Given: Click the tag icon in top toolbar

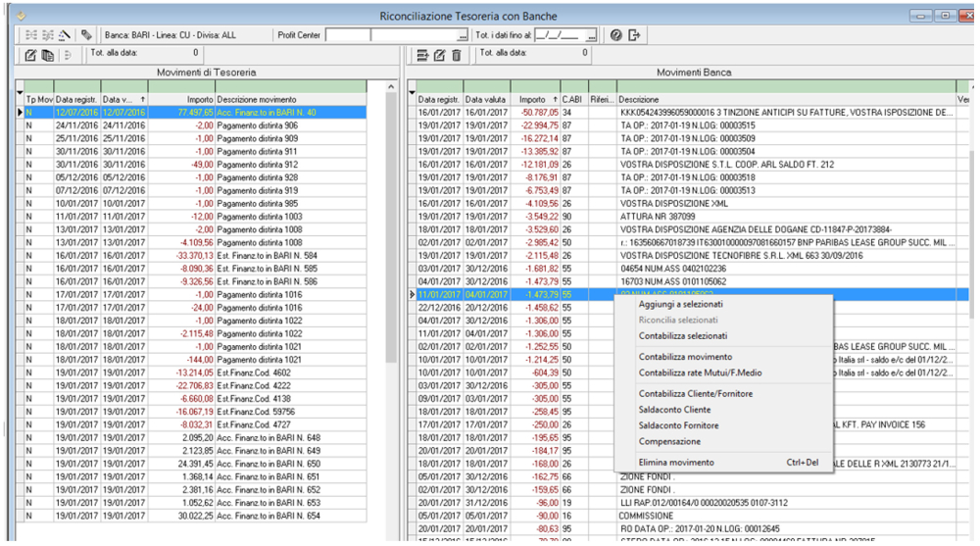Looking at the screenshot, I should 87,35.
